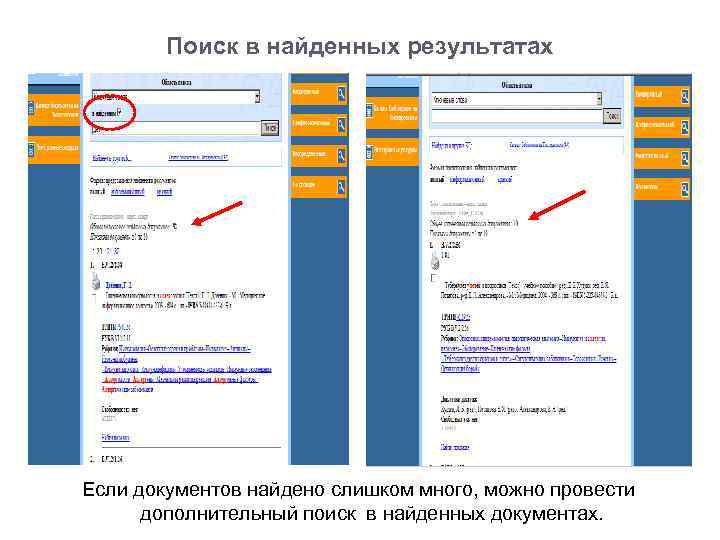Viewport: 720px width, 540px height.
Task: Click third magnifier icon in right screenshot's right sidebar
Action: click(x=684, y=158)
